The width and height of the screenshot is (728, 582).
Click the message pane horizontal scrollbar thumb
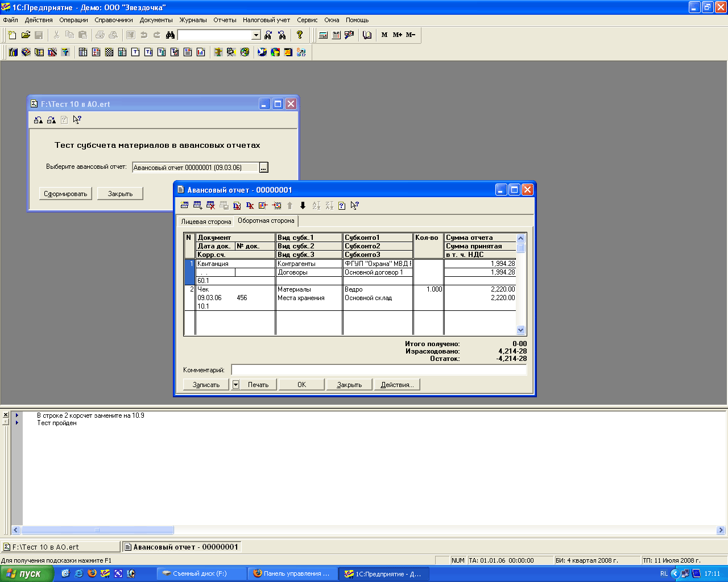pyautogui.click(x=97, y=530)
